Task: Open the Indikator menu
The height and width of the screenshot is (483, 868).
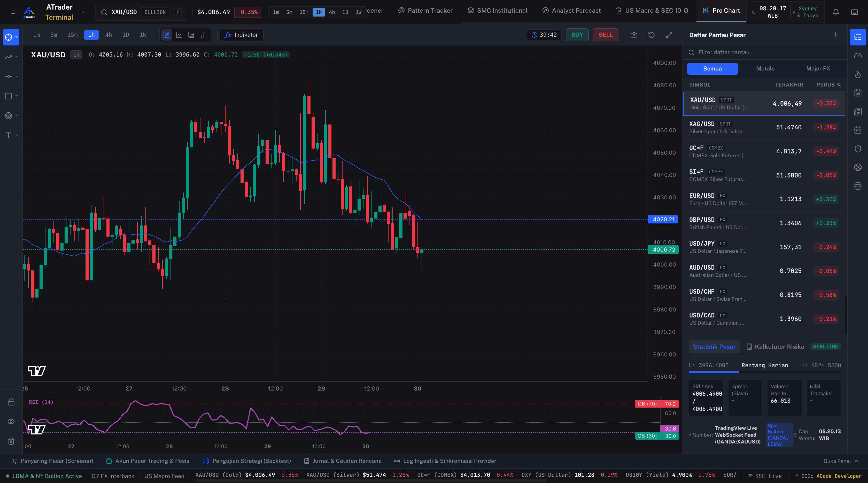Action: (242, 35)
